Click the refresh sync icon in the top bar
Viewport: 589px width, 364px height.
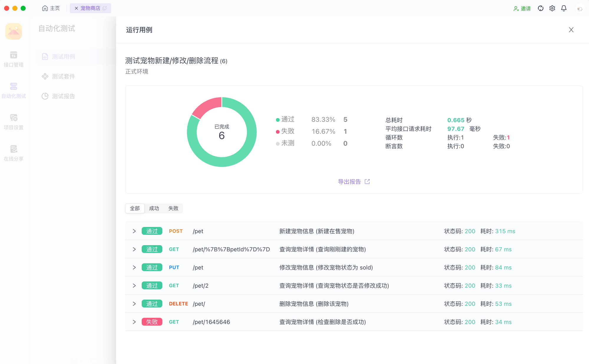(540, 8)
